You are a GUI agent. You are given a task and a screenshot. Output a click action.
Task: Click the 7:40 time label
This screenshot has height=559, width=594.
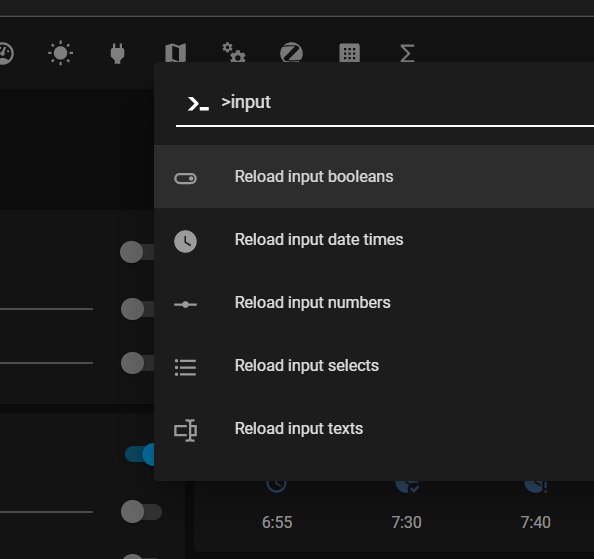[x=535, y=522]
